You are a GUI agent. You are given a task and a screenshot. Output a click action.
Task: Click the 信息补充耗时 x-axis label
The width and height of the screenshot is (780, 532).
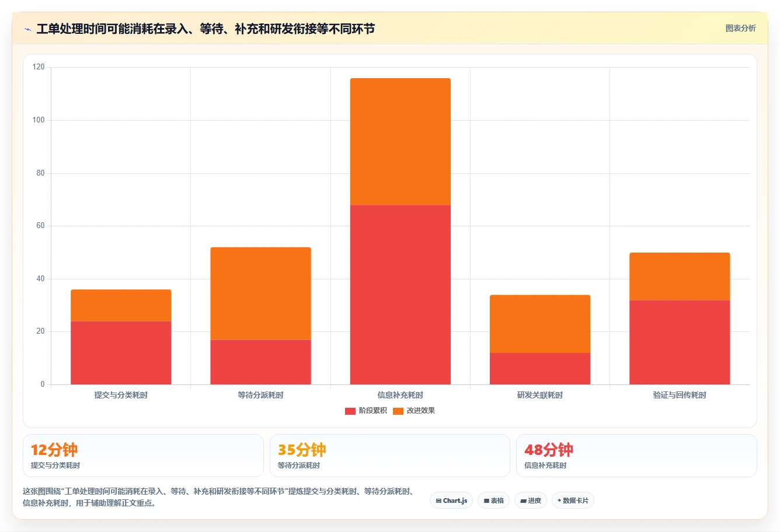tap(401, 395)
